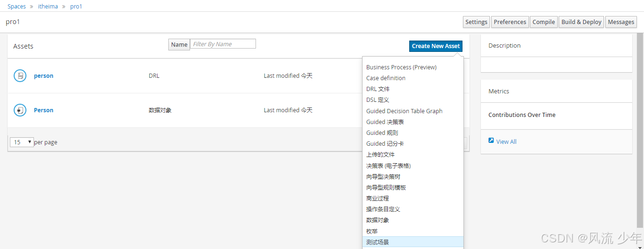Open the lowercase person DRL asset link
Image resolution: width=644 pixels, height=249 pixels.
[43, 75]
